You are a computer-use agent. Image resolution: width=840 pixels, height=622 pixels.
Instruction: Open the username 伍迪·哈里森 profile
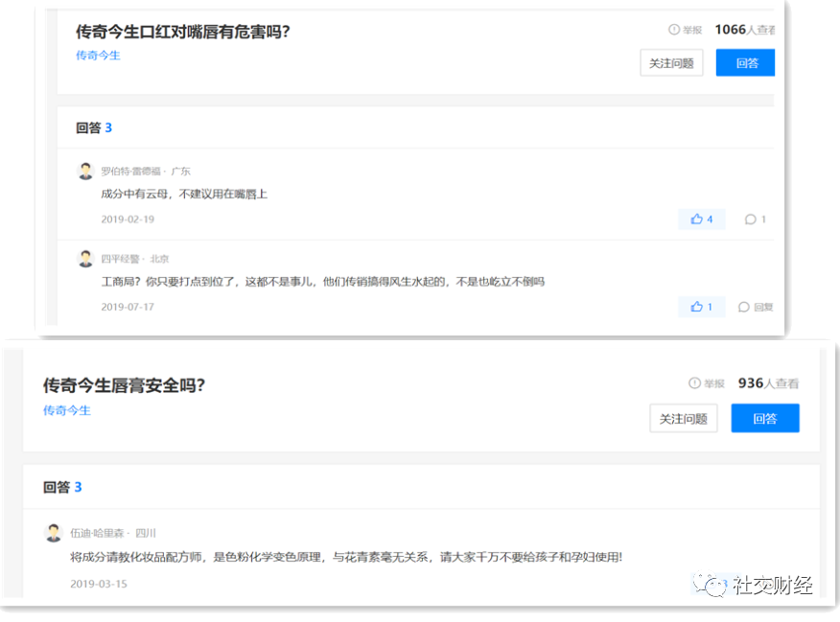tap(99, 533)
